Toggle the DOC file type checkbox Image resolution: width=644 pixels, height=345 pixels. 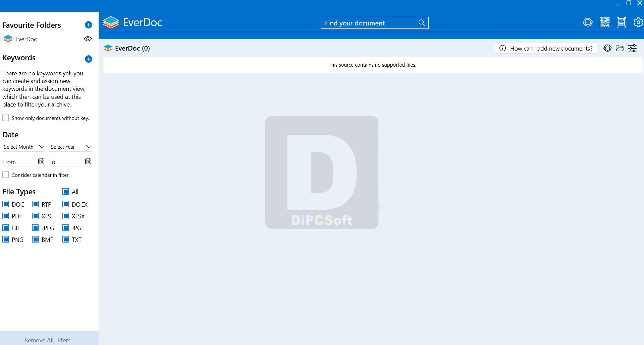point(6,204)
